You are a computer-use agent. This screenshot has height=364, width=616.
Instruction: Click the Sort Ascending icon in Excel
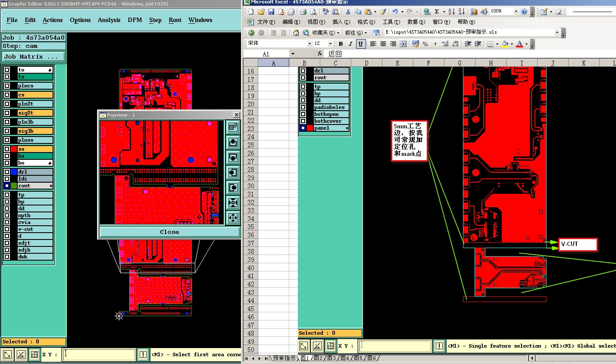click(451, 12)
